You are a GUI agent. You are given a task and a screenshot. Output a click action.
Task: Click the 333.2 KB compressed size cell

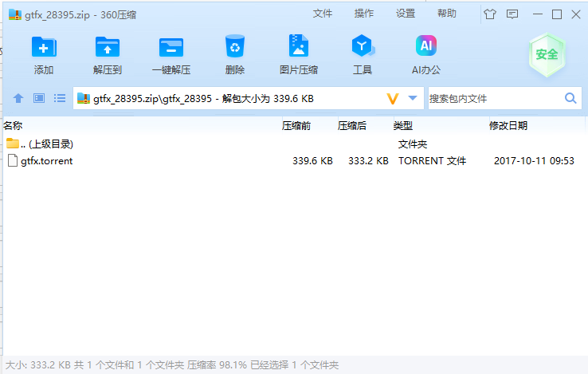(x=368, y=161)
